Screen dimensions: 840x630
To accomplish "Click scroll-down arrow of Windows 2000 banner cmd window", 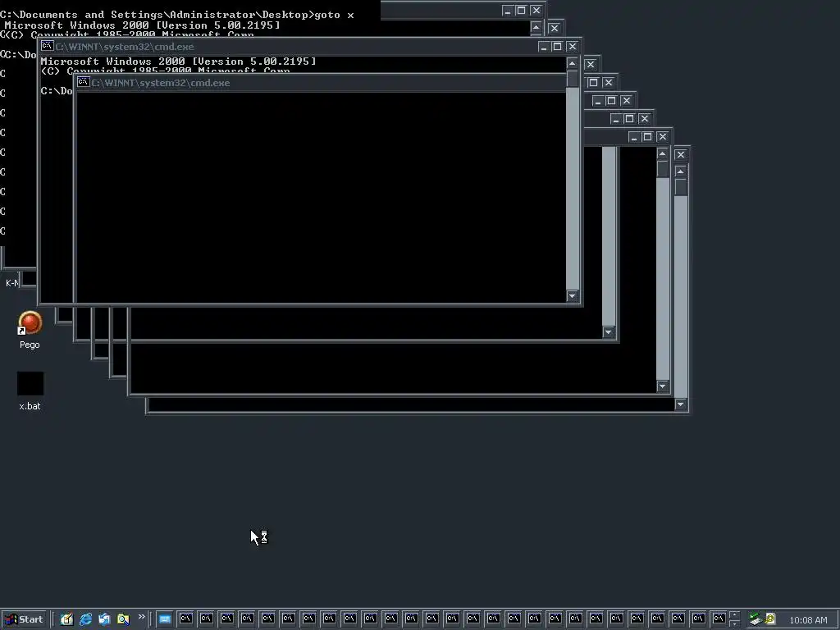I will [572, 295].
